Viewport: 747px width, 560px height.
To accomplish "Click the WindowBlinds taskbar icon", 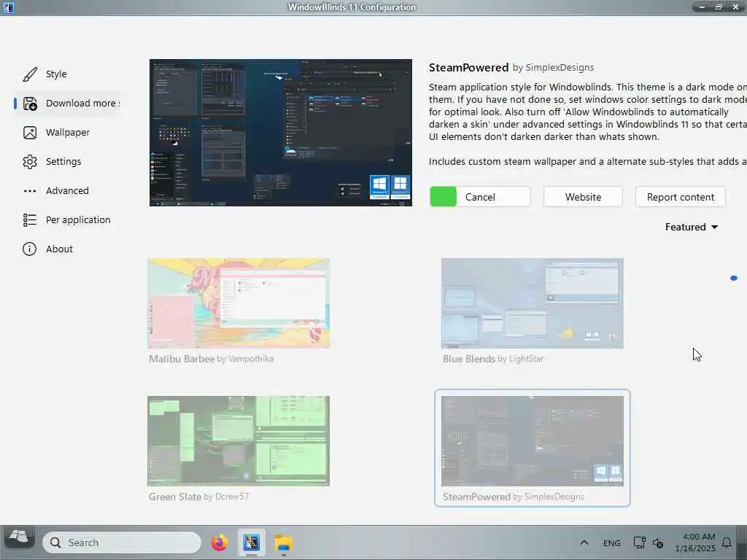I will point(252,542).
